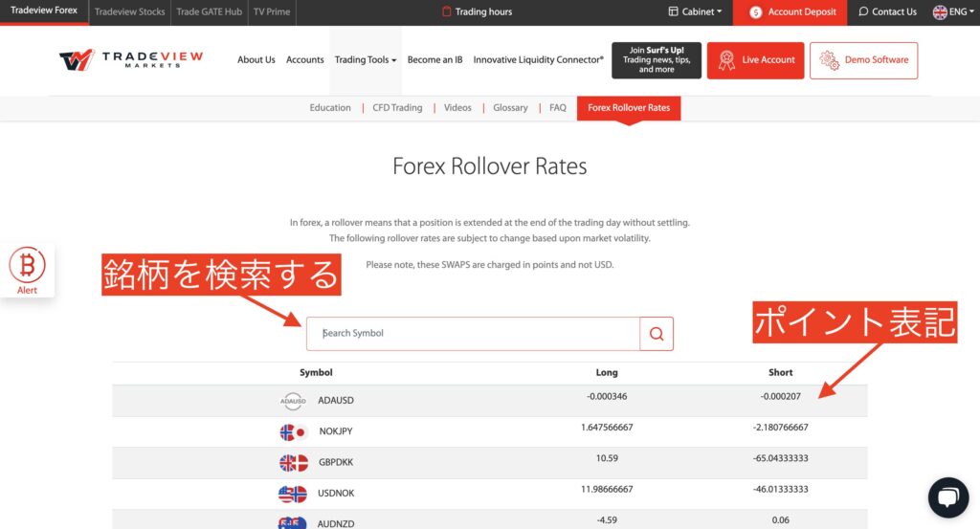Click the long value -0.000346

[x=606, y=397]
